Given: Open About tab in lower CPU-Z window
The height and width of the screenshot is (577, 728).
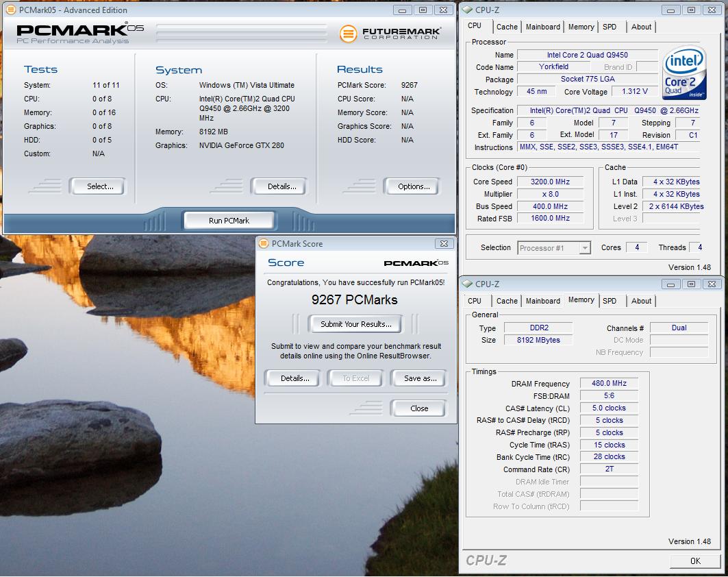Looking at the screenshot, I should pos(641,301).
